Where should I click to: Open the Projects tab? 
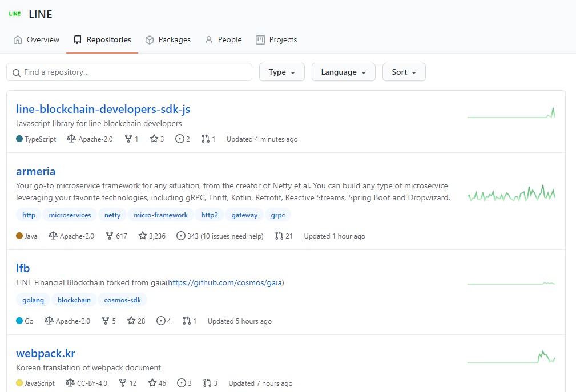(x=276, y=39)
